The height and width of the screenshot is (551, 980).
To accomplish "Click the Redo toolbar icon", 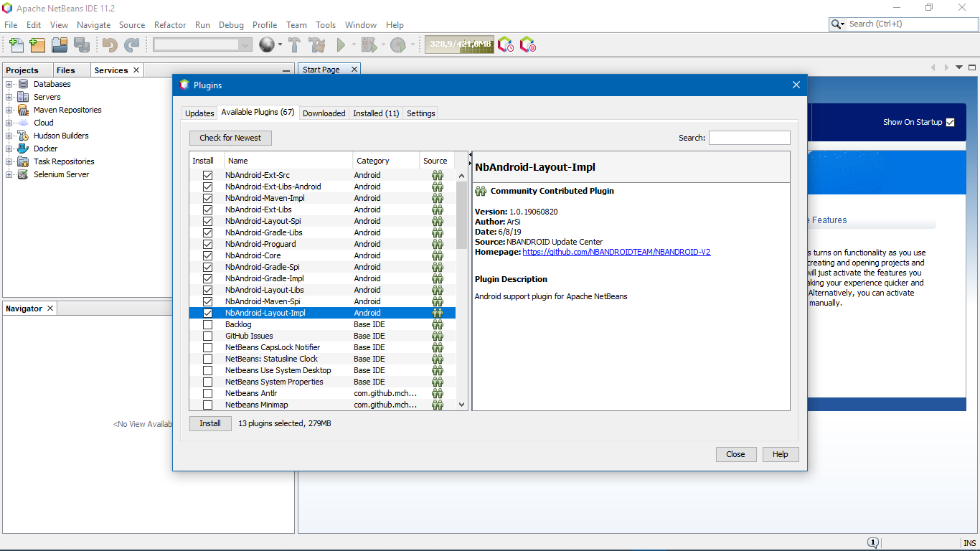I will 132,45.
